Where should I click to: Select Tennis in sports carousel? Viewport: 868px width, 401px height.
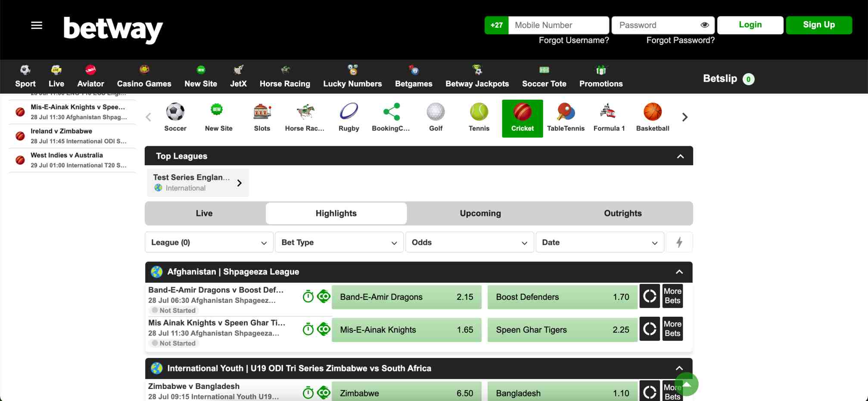tap(479, 118)
